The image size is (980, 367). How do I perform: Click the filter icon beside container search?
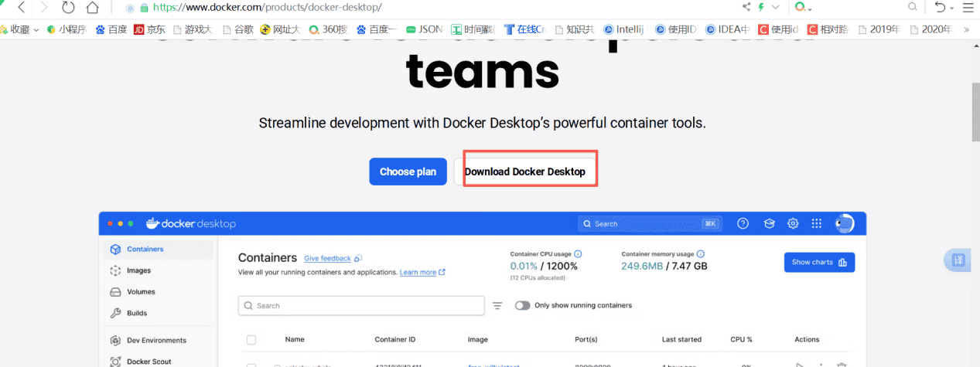pos(497,306)
